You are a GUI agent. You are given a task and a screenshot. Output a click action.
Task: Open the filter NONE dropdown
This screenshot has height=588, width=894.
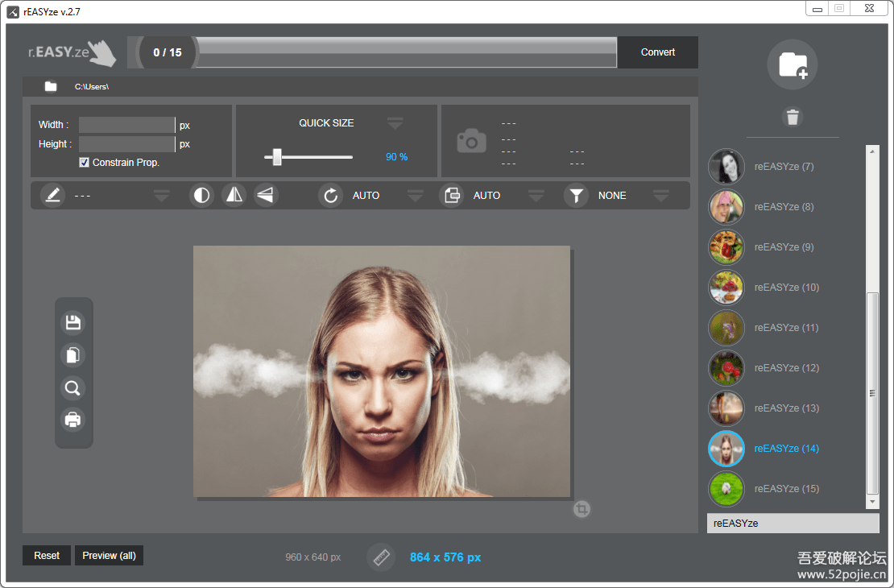click(x=661, y=196)
